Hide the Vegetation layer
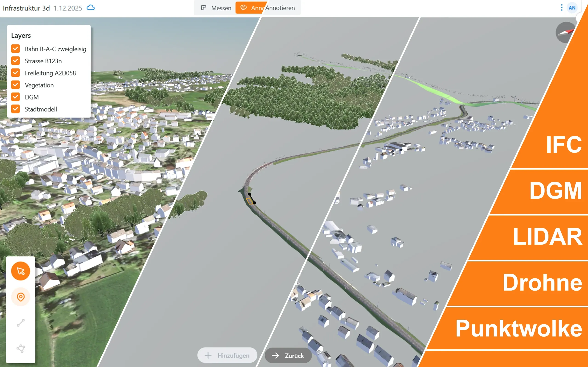The height and width of the screenshot is (367, 588). pos(16,85)
